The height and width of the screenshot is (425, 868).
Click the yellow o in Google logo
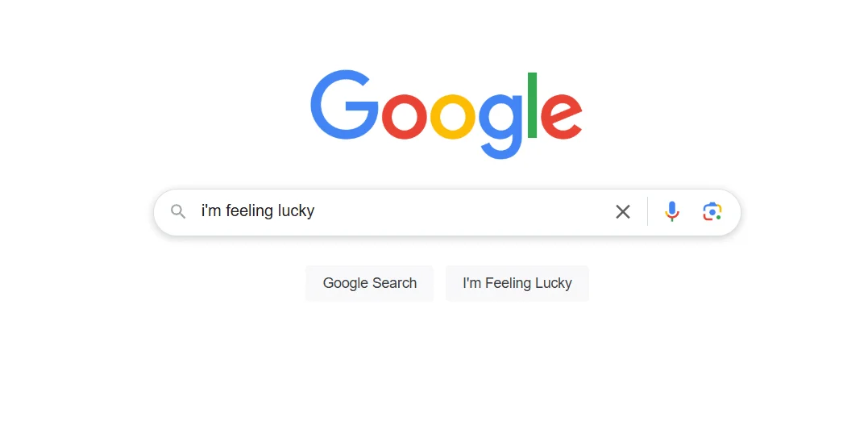(453, 116)
